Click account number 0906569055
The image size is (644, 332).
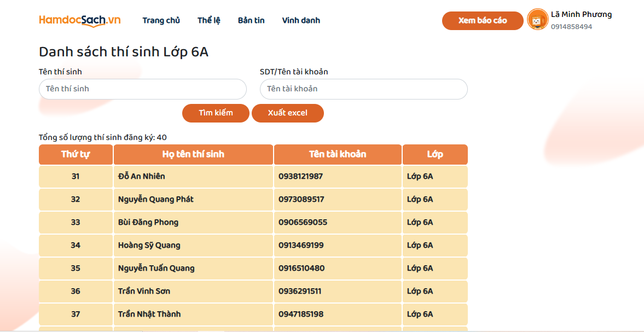click(x=303, y=223)
